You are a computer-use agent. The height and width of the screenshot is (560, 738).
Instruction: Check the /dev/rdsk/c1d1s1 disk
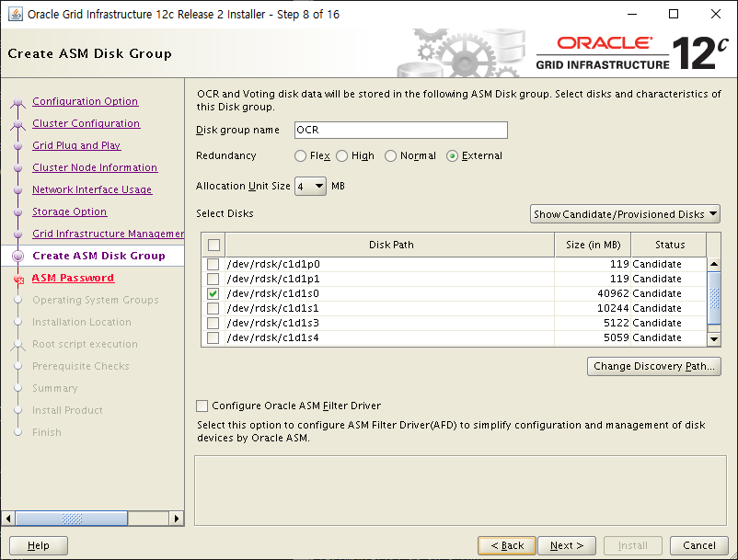pos(213,308)
